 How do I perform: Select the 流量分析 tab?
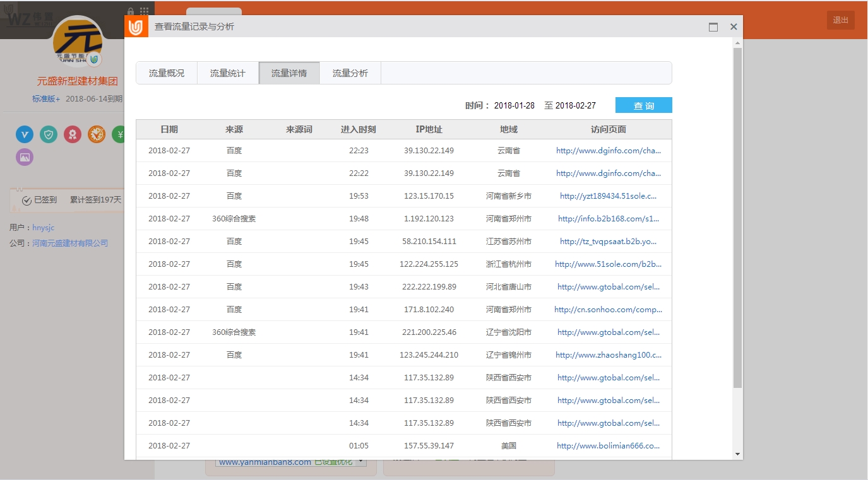pyautogui.click(x=350, y=73)
